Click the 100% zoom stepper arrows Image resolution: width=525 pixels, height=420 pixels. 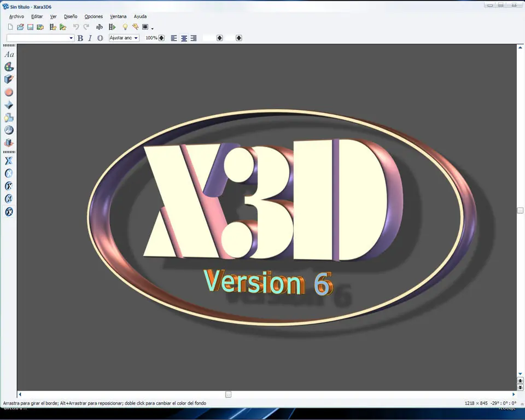coord(161,38)
